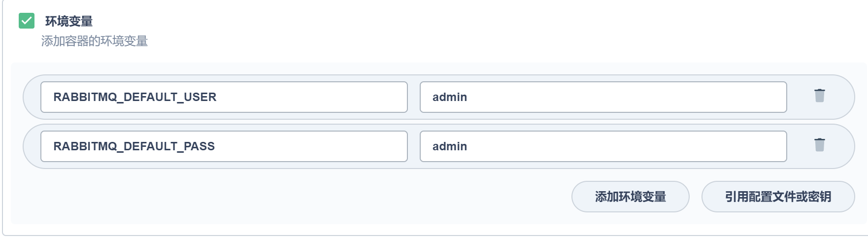This screenshot has height=237, width=868.
Task: Uncheck the 环境变量 checkbox
Action: tap(27, 21)
